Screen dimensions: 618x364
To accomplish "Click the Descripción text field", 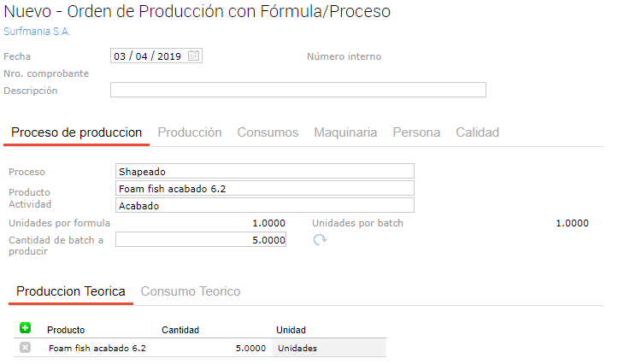I will point(297,90).
